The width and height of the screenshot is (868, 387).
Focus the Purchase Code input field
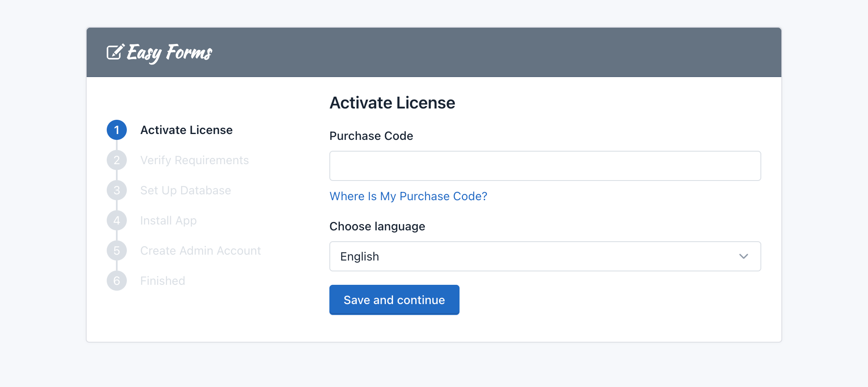click(545, 166)
